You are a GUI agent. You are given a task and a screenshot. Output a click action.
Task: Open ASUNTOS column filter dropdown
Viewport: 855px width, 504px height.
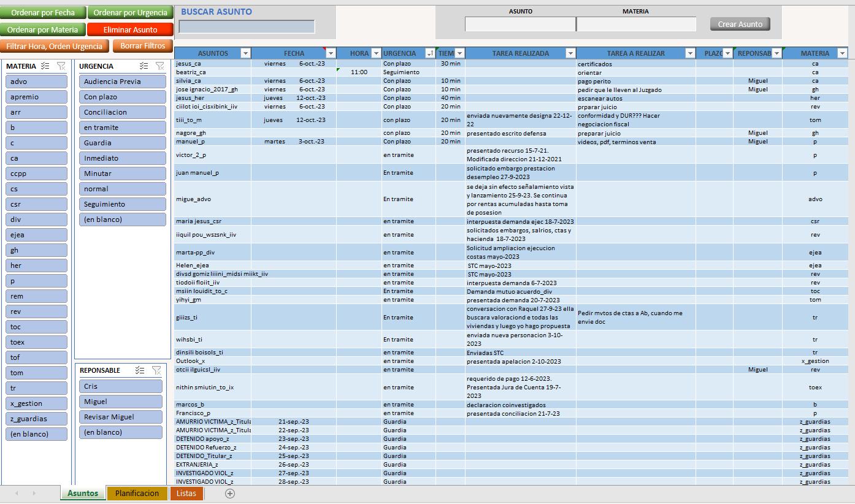tap(245, 53)
